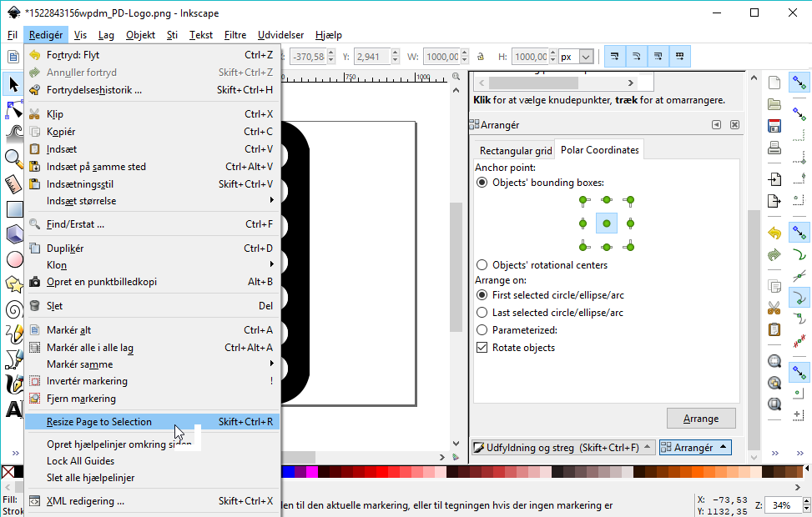
Task: Click the zoom percentage field 34%
Action: pyautogui.click(x=783, y=505)
